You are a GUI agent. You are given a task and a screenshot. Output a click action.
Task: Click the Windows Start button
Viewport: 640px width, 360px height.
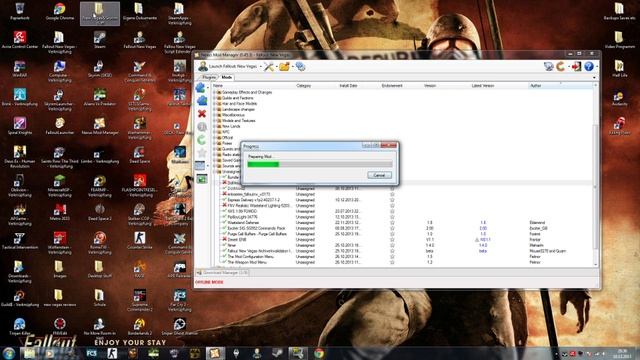pyautogui.click(x=9, y=353)
